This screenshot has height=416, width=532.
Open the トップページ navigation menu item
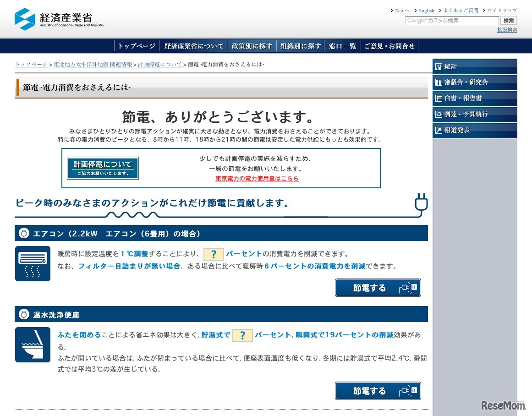click(x=137, y=46)
